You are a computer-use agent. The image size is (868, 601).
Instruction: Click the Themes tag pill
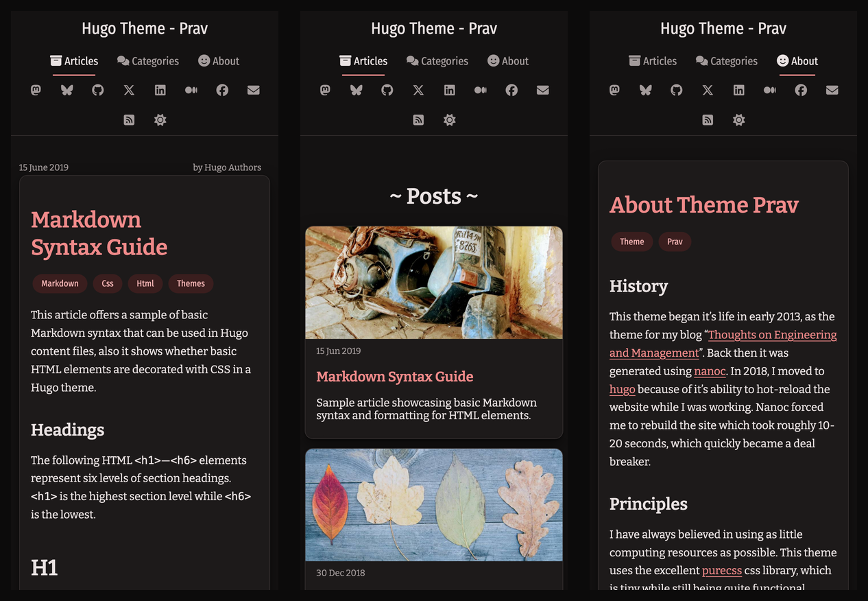click(191, 283)
